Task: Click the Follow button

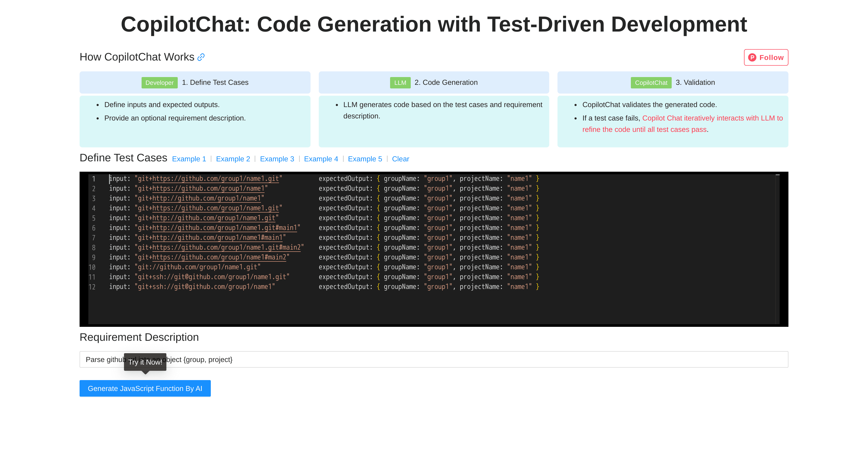Action: tap(766, 57)
